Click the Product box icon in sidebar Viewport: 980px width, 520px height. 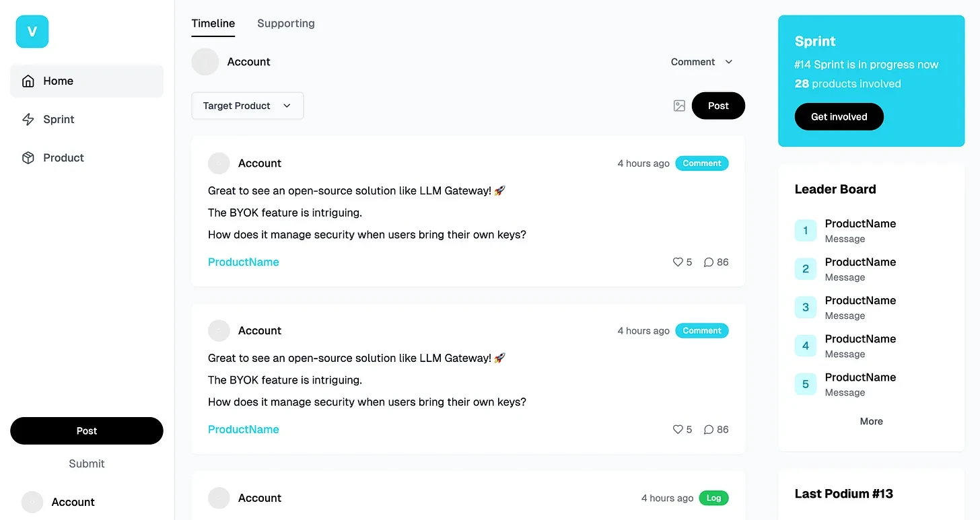(28, 158)
